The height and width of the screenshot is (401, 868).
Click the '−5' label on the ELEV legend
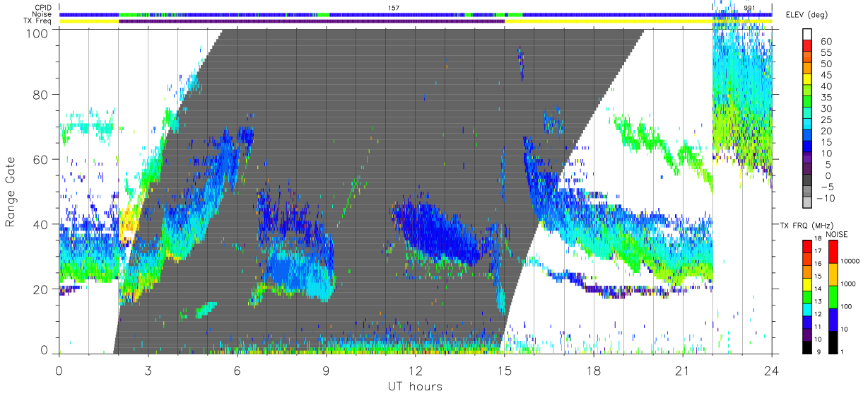[828, 187]
